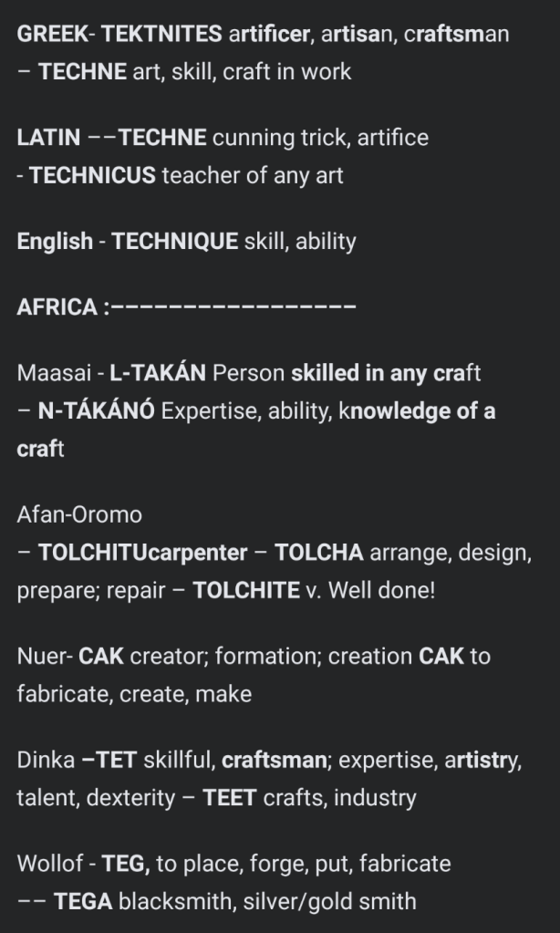The height and width of the screenshot is (933, 560).
Task: Click the first bold CAK after Nuer
Action: point(101,657)
